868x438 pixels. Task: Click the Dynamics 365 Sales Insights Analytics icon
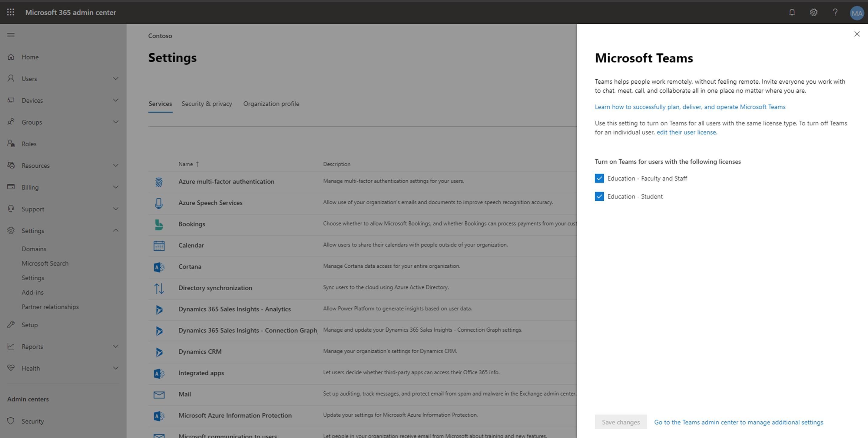click(x=159, y=309)
